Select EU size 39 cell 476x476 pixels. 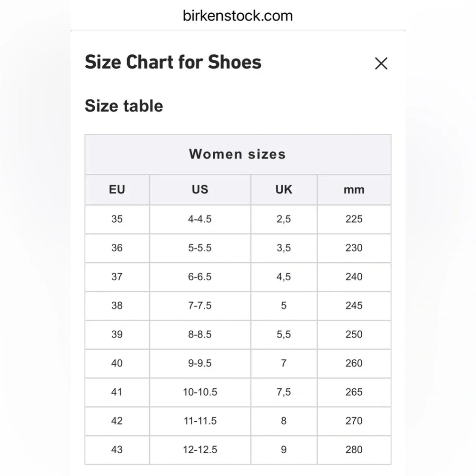117,334
